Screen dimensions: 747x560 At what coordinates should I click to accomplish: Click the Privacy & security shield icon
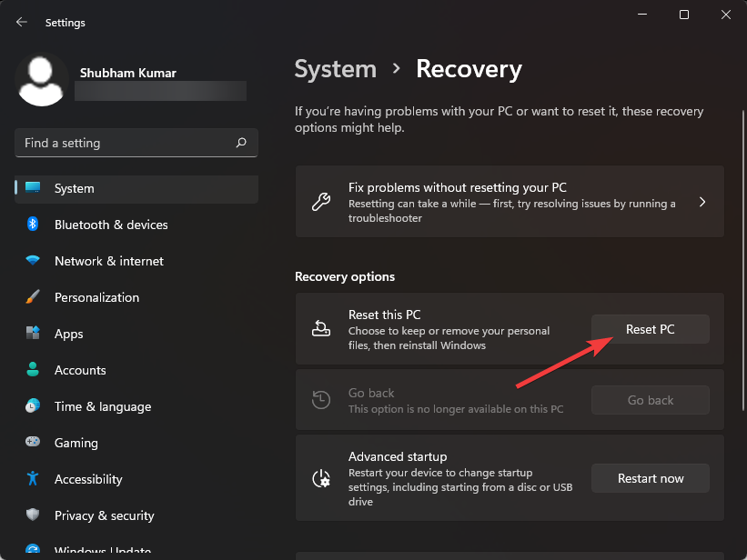(x=33, y=515)
